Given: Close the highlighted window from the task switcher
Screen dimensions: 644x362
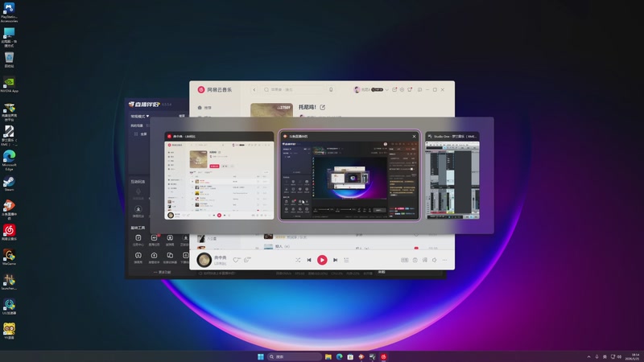Looking at the screenshot, I should 414,136.
